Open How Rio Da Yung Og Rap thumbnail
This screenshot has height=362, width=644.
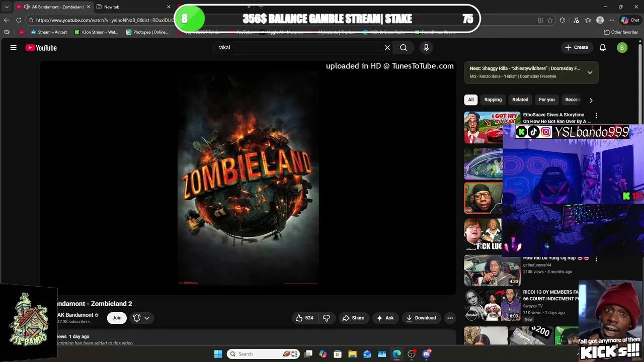[x=492, y=270]
